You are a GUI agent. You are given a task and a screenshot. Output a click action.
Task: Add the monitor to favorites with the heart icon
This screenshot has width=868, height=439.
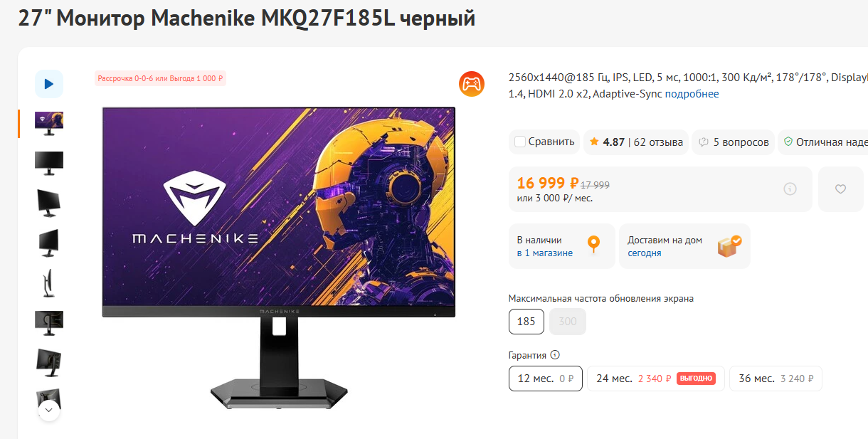tap(840, 189)
